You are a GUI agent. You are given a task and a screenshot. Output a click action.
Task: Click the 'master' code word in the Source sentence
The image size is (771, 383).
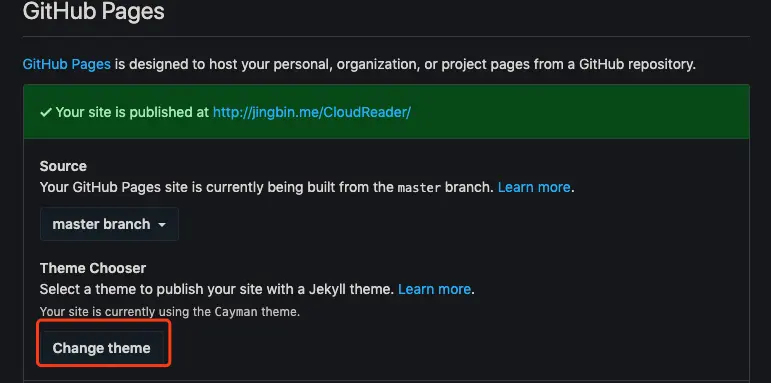419,188
